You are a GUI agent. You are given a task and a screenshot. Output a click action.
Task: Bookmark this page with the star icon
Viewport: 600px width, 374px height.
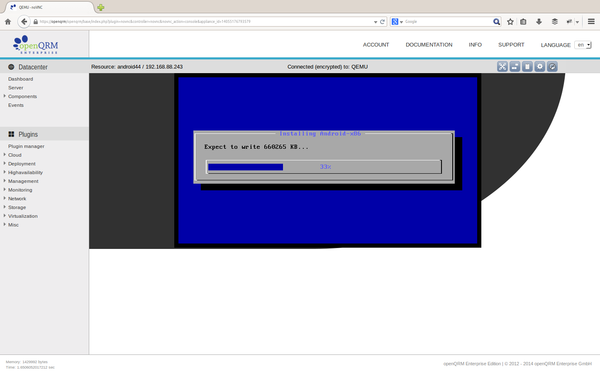point(510,22)
